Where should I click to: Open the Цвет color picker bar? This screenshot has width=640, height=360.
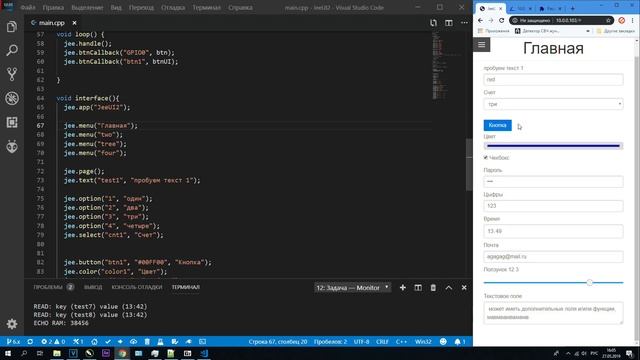click(x=553, y=146)
